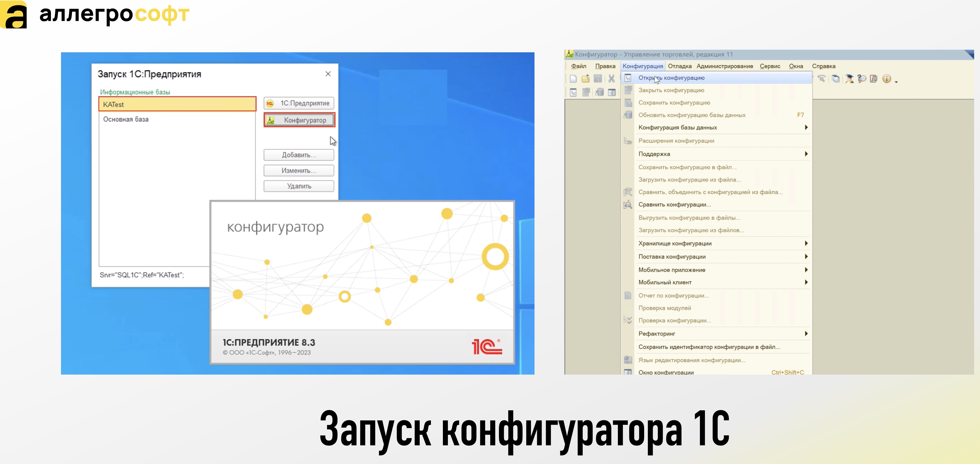Click the Удалить button
Image resolution: width=980 pixels, height=464 pixels.
click(x=299, y=186)
